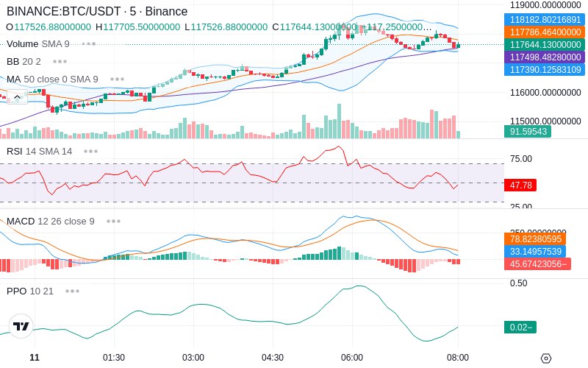Select the MACD 12 26 close label
Screen dimensions: 588x368
pos(50,222)
